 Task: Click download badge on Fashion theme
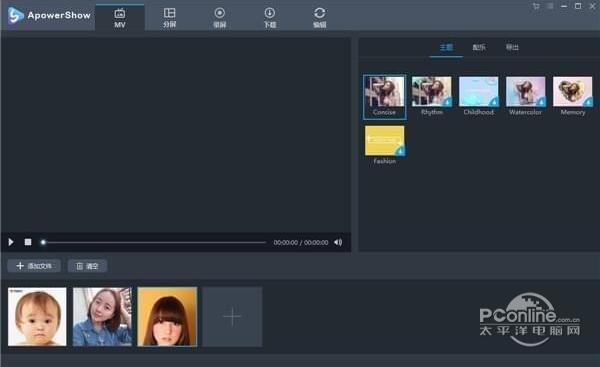pos(400,151)
